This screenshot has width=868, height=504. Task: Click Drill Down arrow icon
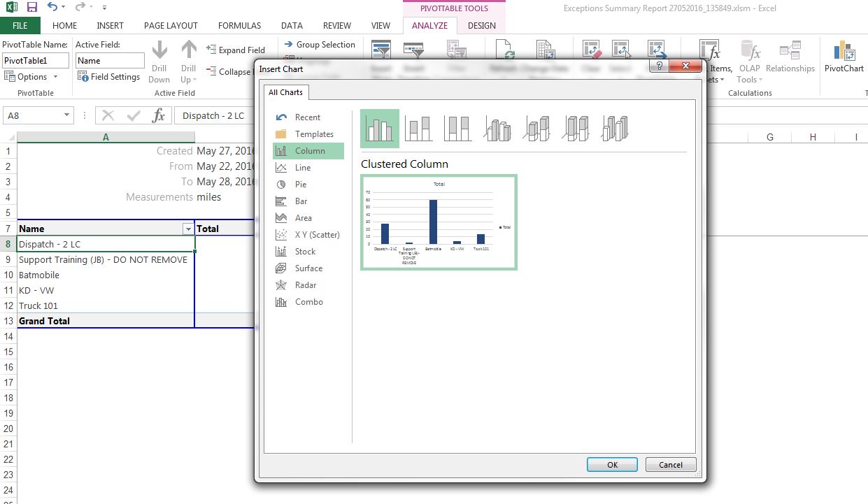[x=159, y=51]
